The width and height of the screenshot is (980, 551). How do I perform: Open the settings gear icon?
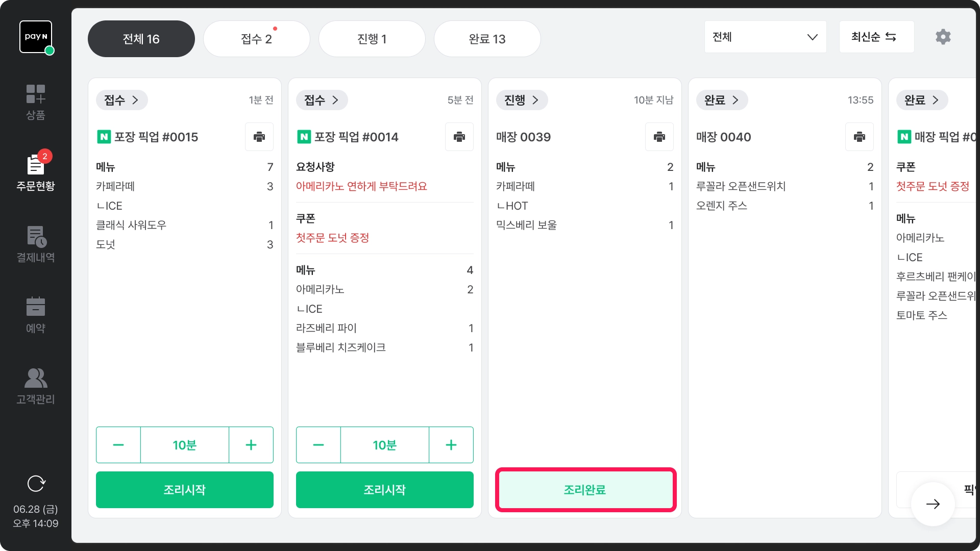pos(943,37)
